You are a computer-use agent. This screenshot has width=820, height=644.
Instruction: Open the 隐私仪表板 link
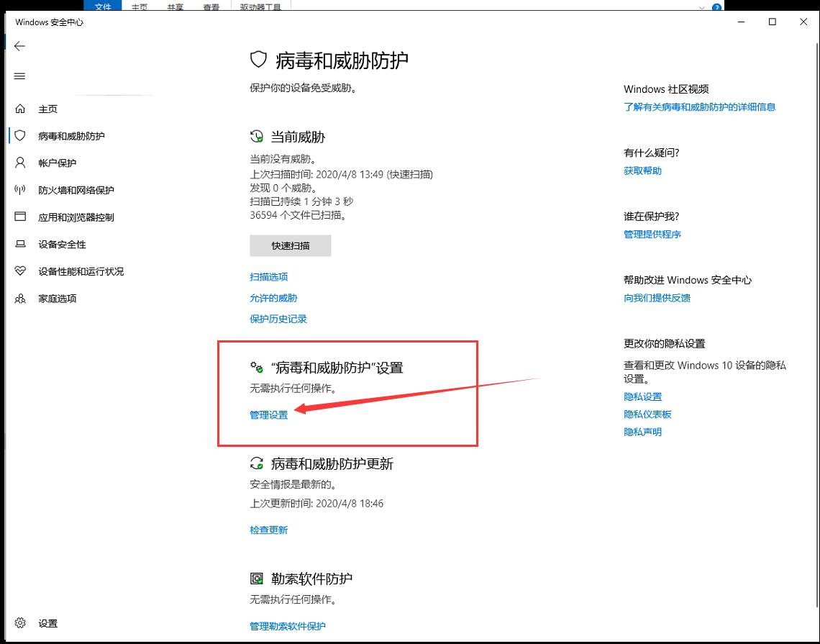click(647, 414)
